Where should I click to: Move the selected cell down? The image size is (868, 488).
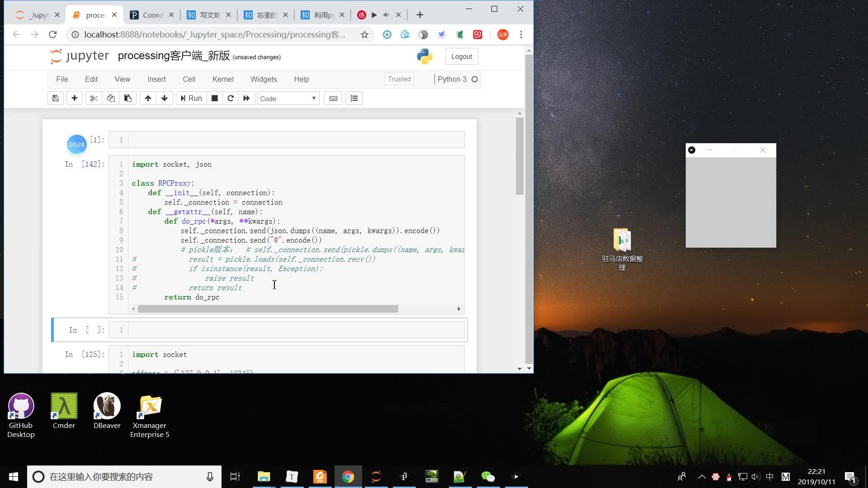click(x=165, y=98)
